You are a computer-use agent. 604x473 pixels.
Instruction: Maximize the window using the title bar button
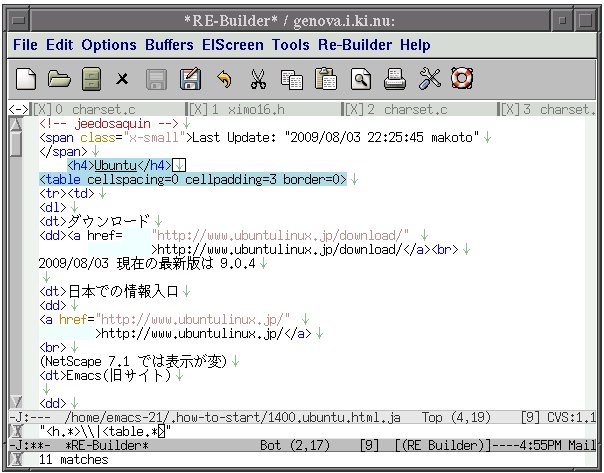pyautogui.click(x=586, y=20)
